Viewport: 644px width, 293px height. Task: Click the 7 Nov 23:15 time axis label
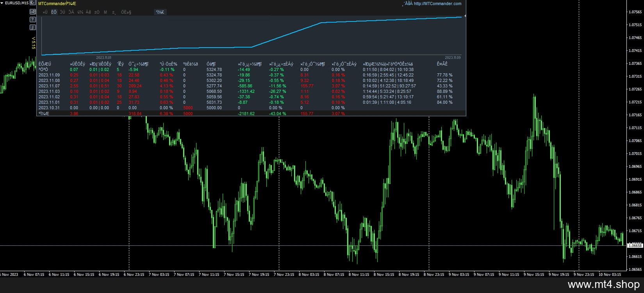point(285,275)
